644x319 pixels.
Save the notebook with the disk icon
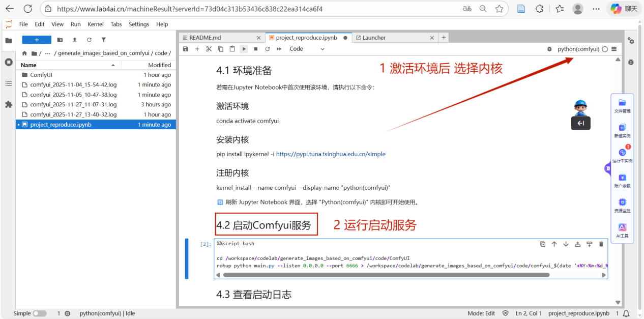[x=186, y=49]
